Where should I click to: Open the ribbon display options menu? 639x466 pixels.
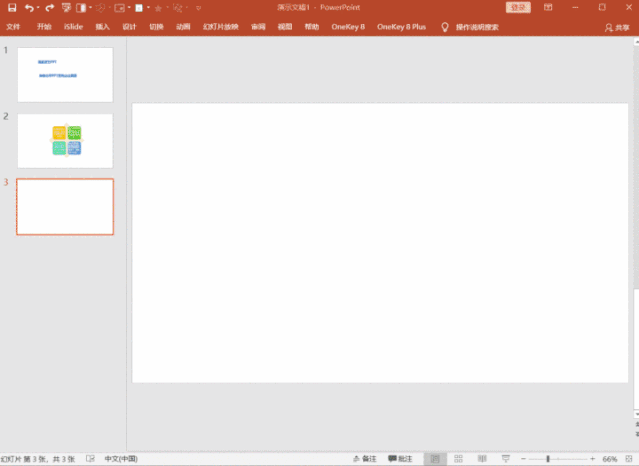[x=548, y=7]
